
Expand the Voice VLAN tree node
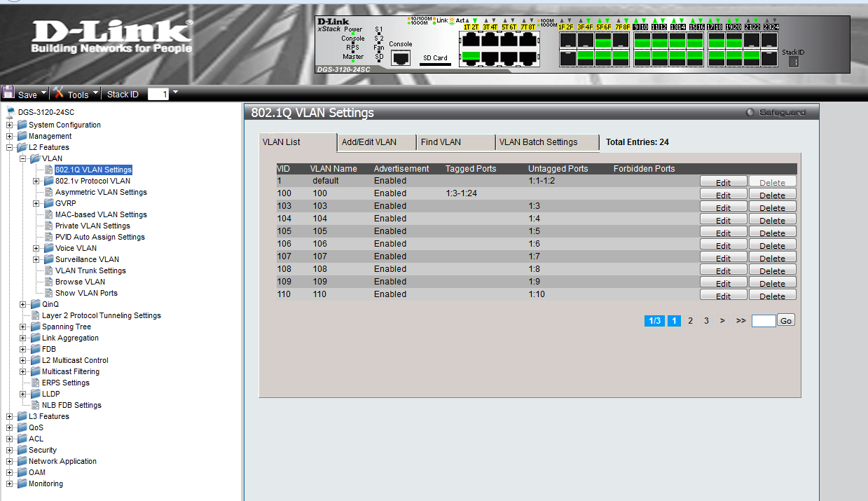[x=36, y=248]
